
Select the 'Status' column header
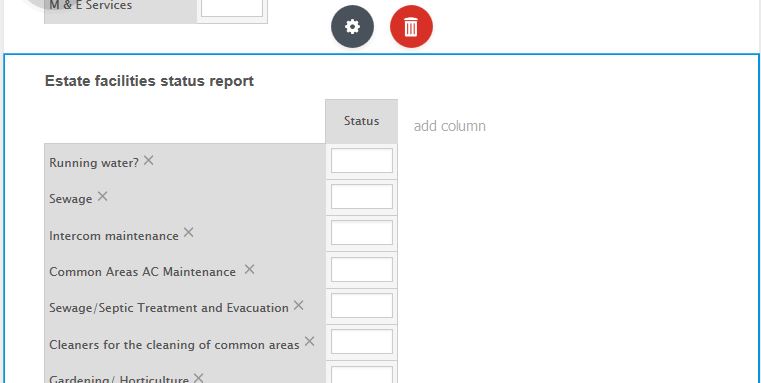coord(362,121)
